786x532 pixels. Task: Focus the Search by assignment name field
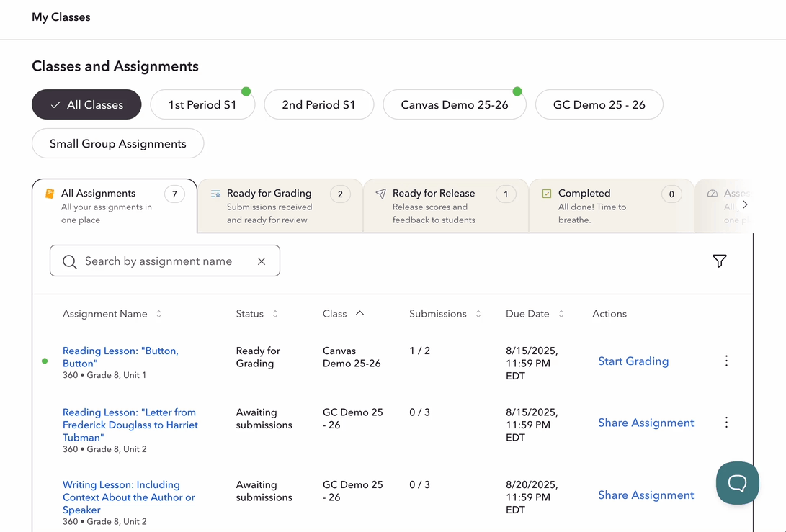pos(165,261)
